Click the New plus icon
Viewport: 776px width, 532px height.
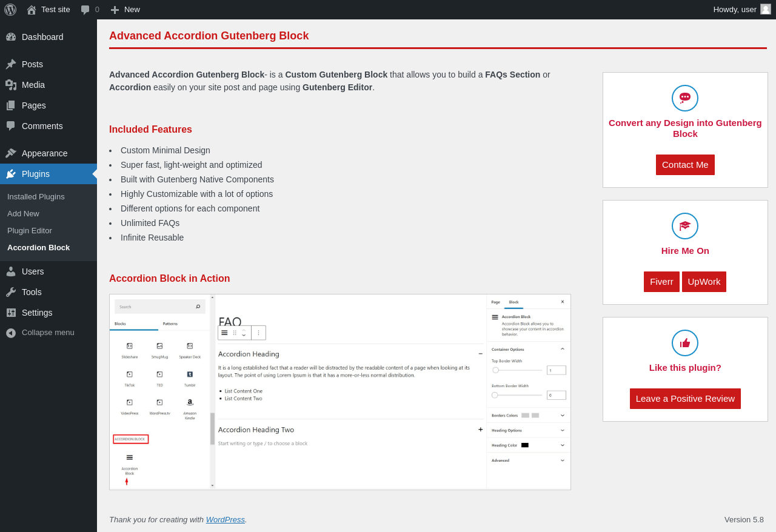click(115, 10)
